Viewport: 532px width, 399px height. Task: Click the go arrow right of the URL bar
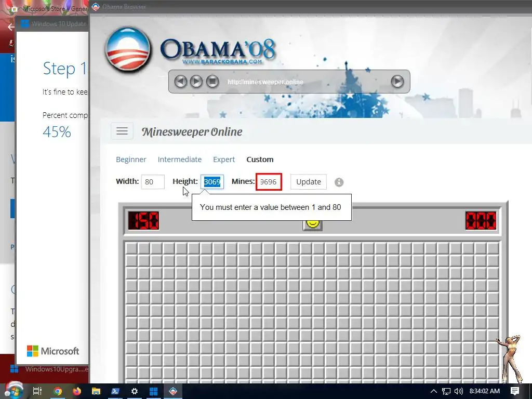[x=397, y=82]
